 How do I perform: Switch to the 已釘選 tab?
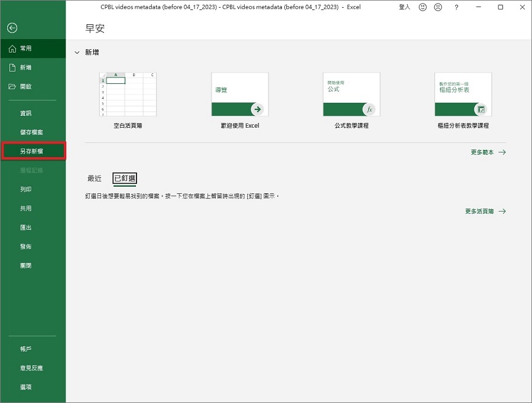pos(125,178)
